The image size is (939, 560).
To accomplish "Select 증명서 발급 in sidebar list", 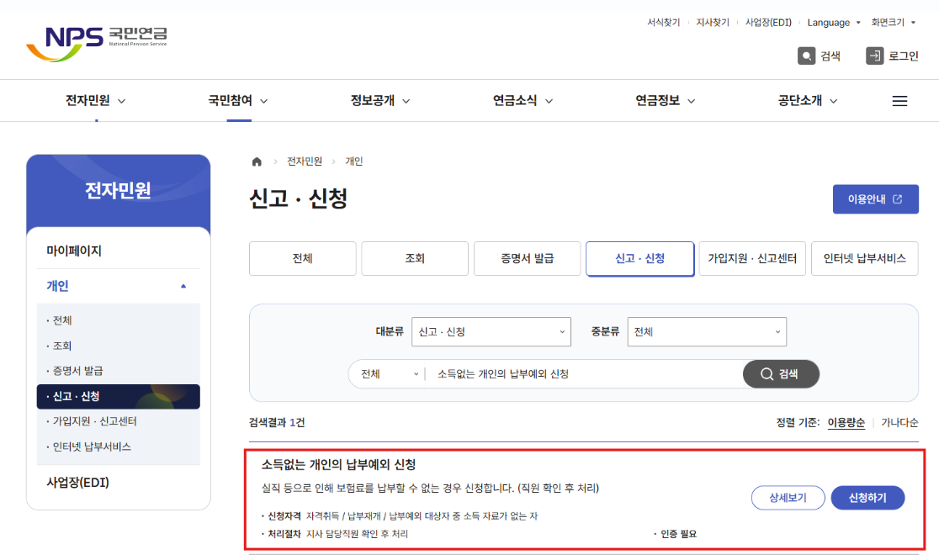I will click(77, 370).
